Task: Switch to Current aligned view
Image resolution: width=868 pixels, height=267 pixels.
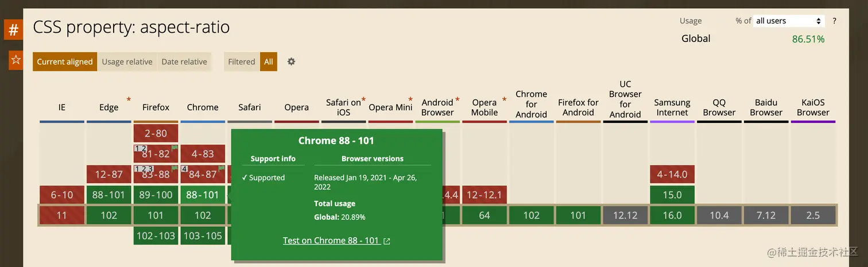Action: (x=64, y=61)
